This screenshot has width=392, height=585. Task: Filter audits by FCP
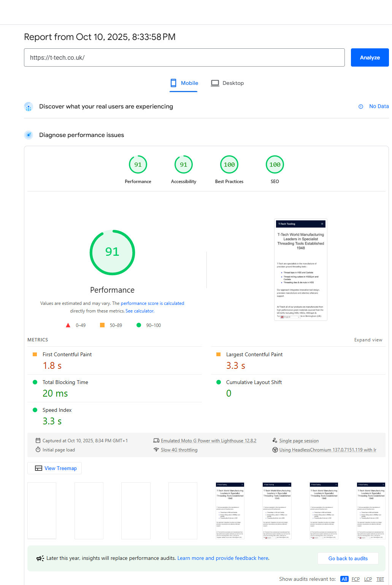[x=355, y=579]
